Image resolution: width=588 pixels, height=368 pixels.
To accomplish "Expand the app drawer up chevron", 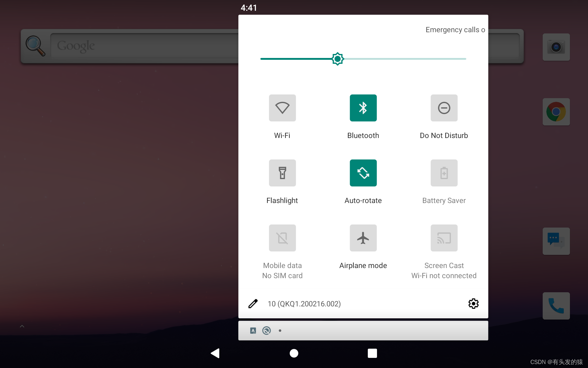I will tap(22, 326).
